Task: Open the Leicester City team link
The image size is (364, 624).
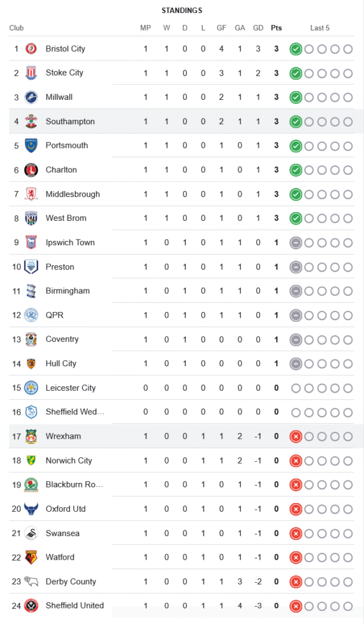Action: click(x=70, y=388)
